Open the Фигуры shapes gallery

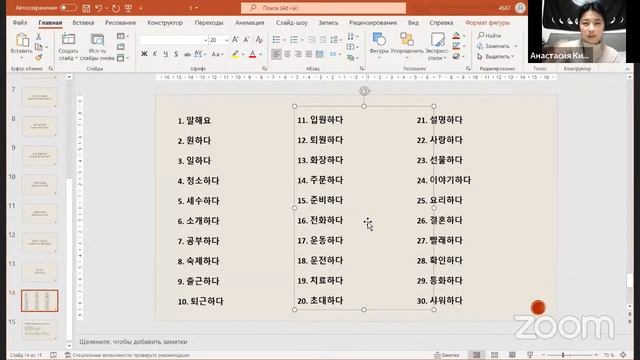[379, 46]
